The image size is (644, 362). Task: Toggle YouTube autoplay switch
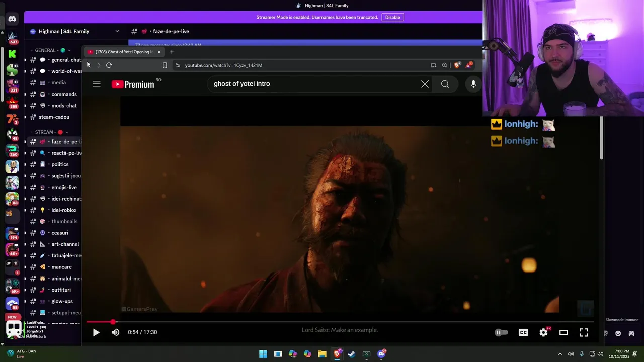pyautogui.click(x=501, y=332)
